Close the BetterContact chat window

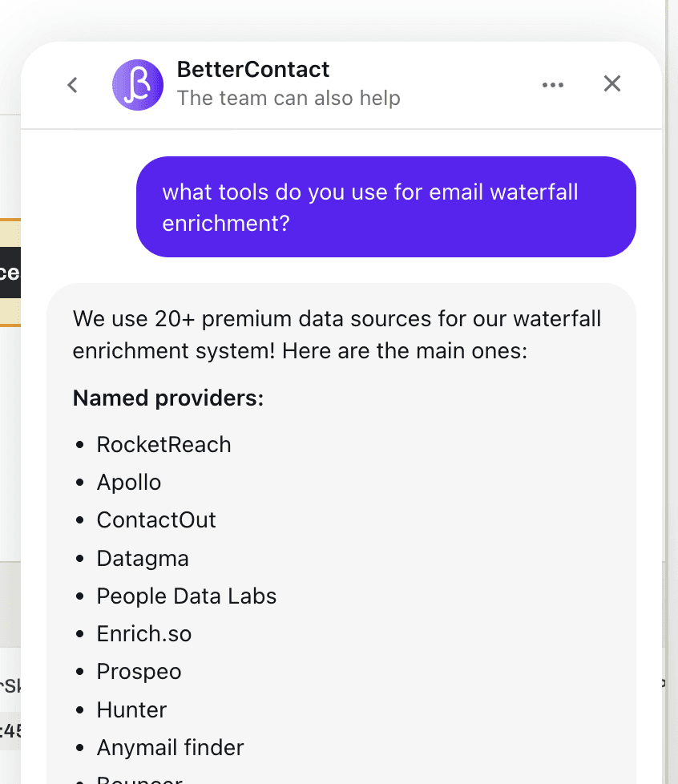click(x=611, y=83)
